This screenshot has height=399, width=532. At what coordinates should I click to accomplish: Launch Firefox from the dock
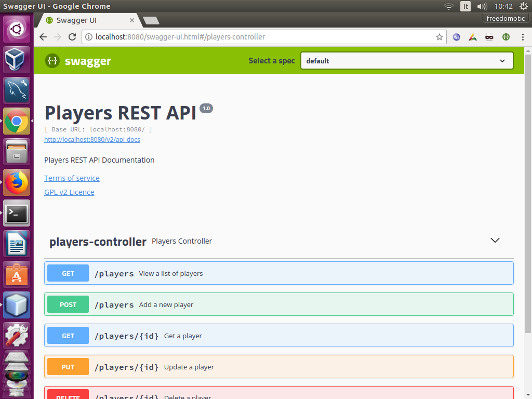[x=17, y=182]
